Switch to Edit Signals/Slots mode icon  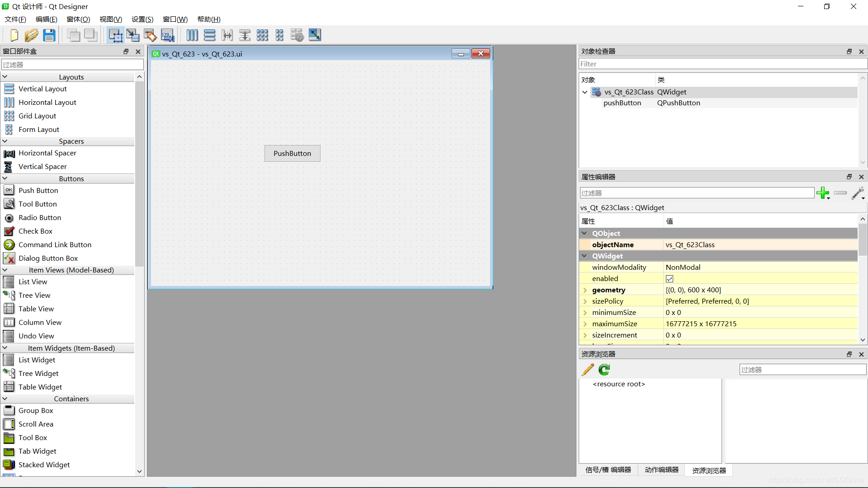[133, 35]
